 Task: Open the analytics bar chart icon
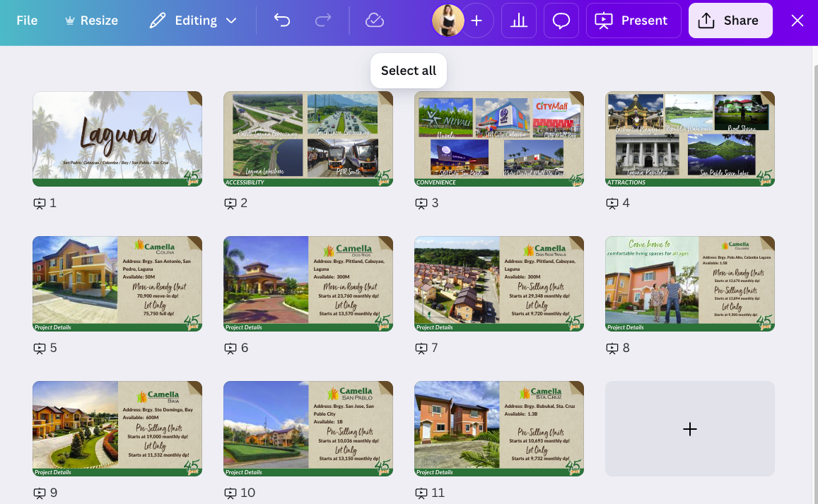pyautogui.click(x=518, y=20)
